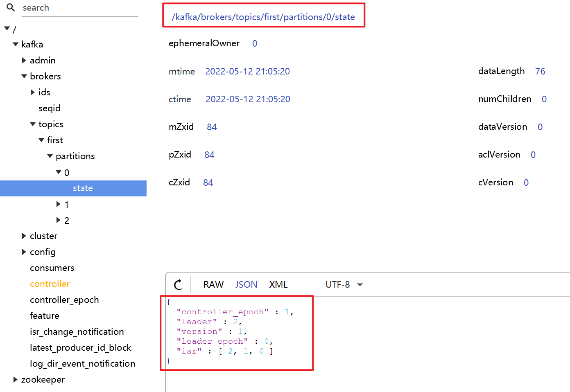Collapse the kafka tree node
This screenshot has height=392, width=570.
pyautogui.click(x=16, y=44)
